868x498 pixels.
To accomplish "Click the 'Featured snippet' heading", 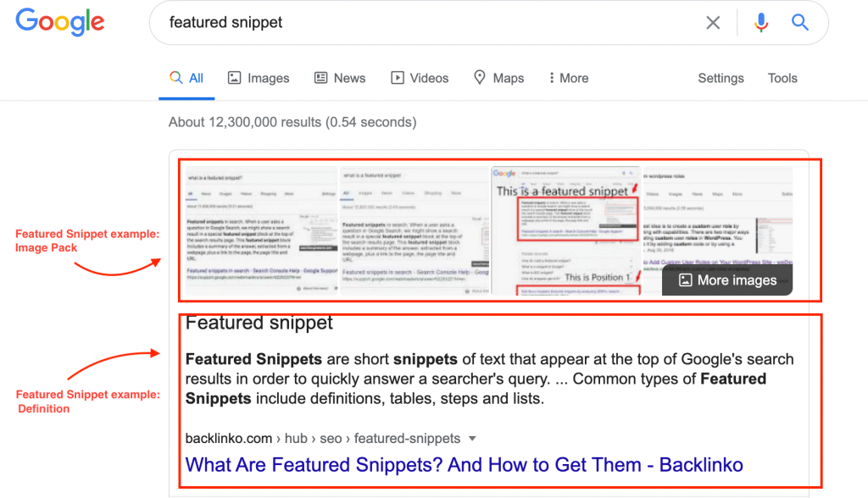I will (x=259, y=322).
